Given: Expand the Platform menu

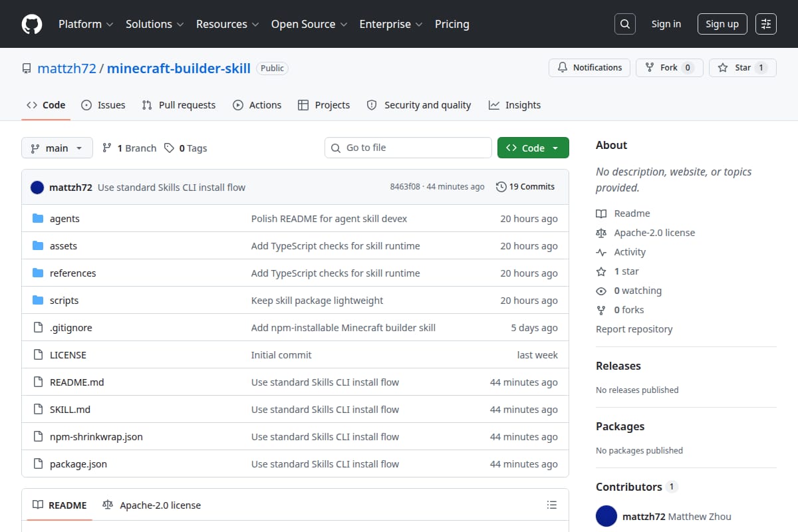Looking at the screenshot, I should 86,24.
